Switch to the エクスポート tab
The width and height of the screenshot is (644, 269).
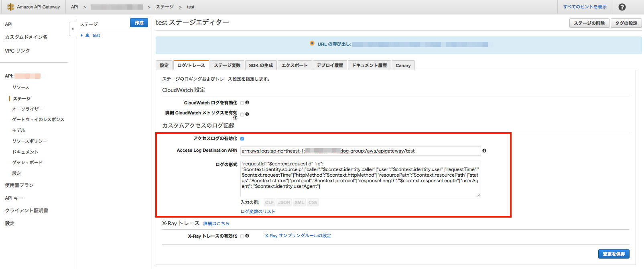295,65
